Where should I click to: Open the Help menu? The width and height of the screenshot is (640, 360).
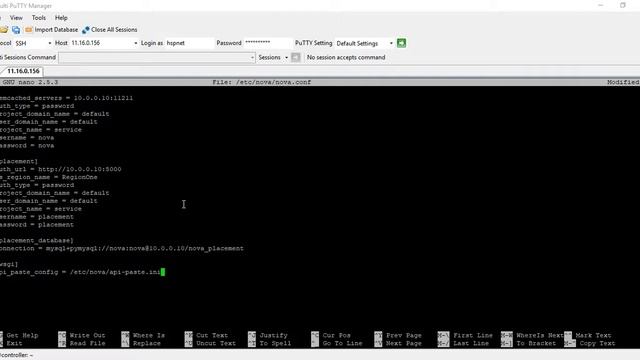pos(61,18)
